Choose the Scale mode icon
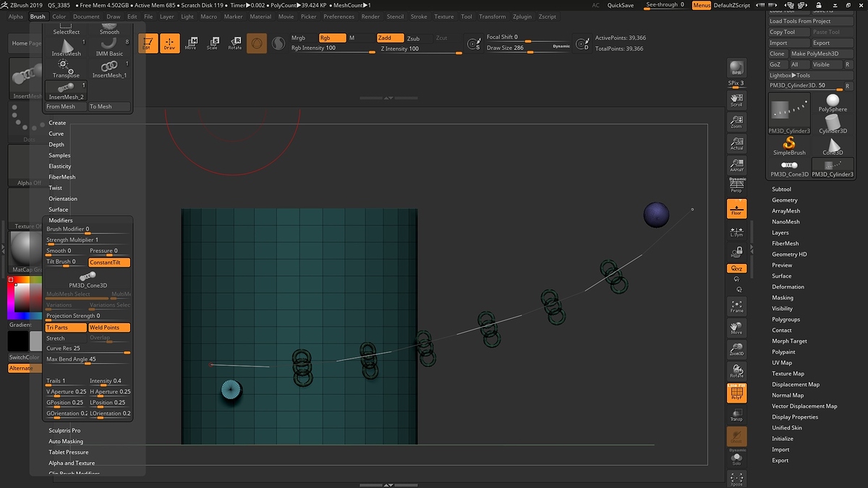Image resolution: width=868 pixels, height=488 pixels. (x=213, y=43)
